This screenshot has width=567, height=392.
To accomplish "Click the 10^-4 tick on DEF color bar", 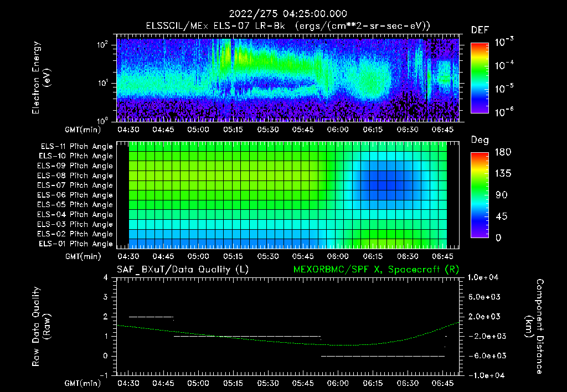I will pyautogui.click(x=504, y=65).
